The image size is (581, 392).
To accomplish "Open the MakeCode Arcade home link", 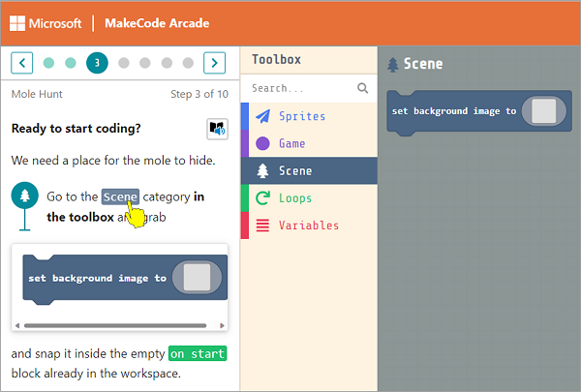I will 157,23.
